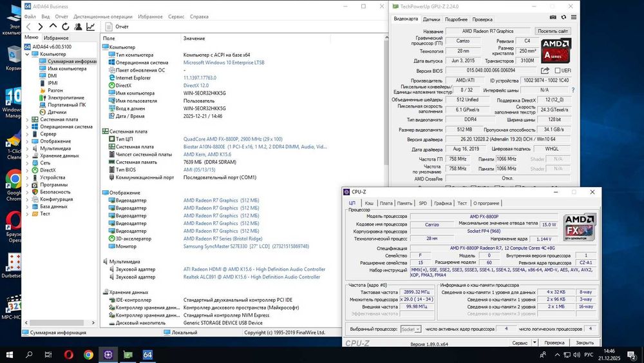
Task: Open Task View on taskbar
Action: [x=48, y=355]
